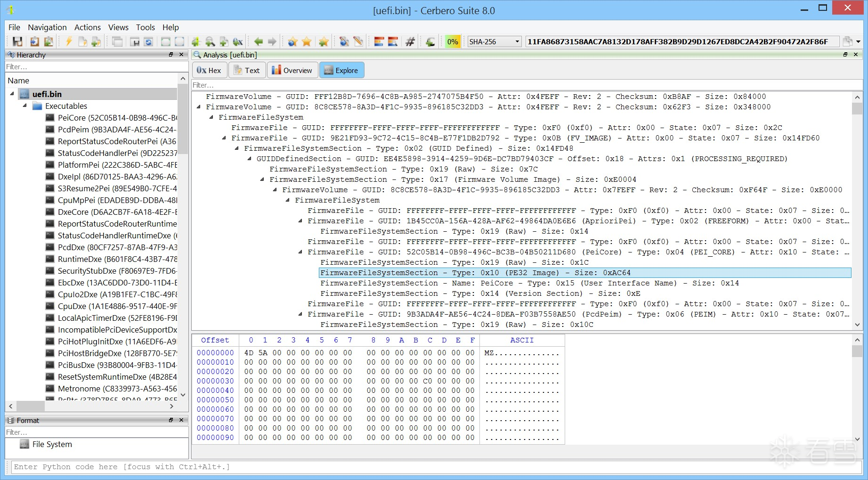
Task: Float the Hierarchy panel
Action: click(171, 55)
